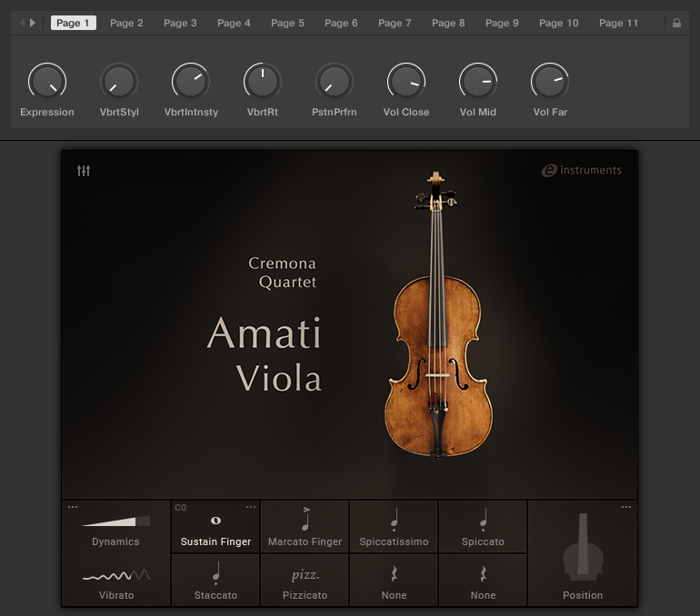Click the Vol Far knob
This screenshot has height=616, width=700.
[550, 81]
